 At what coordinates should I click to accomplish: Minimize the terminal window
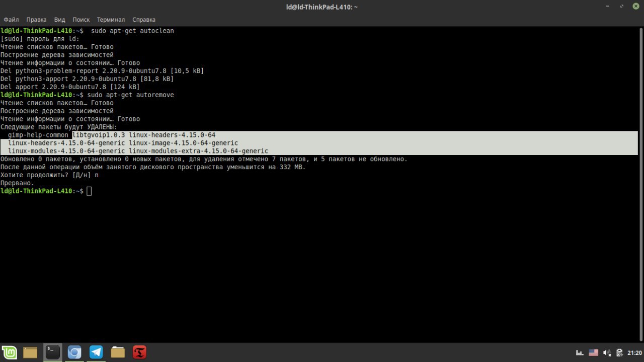(608, 6)
